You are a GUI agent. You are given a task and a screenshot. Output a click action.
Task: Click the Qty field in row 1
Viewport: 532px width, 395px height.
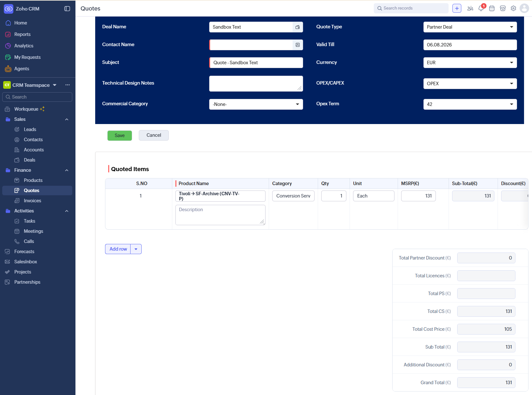(x=334, y=196)
